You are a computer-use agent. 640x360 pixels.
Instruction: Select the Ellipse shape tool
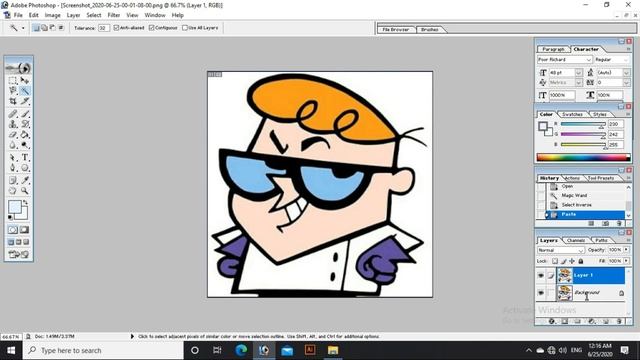coord(24,168)
